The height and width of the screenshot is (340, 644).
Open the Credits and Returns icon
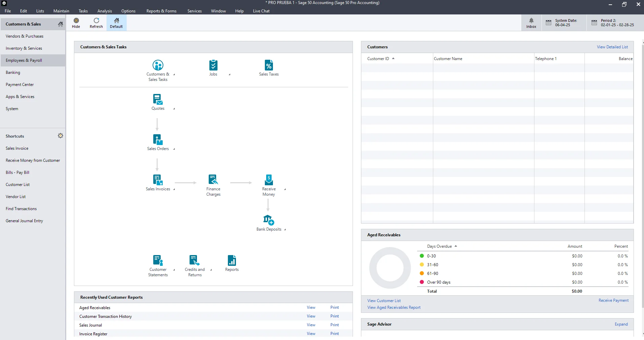(x=195, y=261)
